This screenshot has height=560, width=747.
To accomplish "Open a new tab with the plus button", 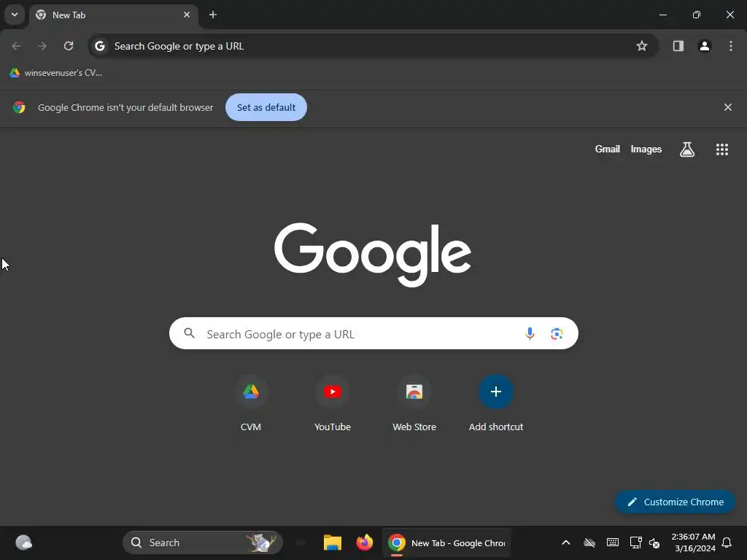I will [x=213, y=15].
